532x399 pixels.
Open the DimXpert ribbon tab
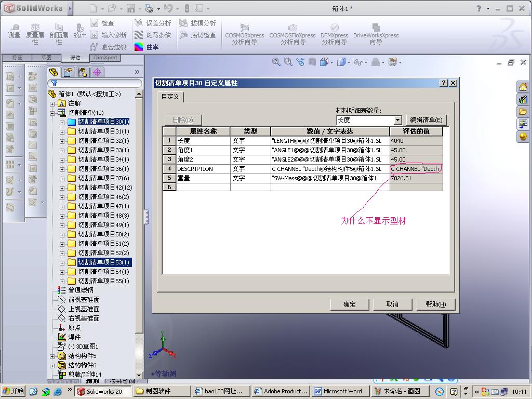(105, 58)
